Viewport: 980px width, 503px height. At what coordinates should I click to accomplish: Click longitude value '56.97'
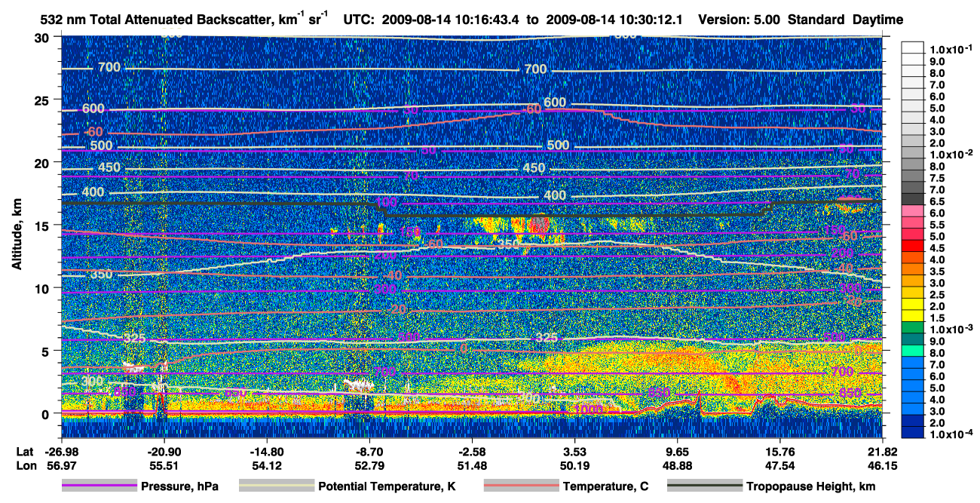60,465
